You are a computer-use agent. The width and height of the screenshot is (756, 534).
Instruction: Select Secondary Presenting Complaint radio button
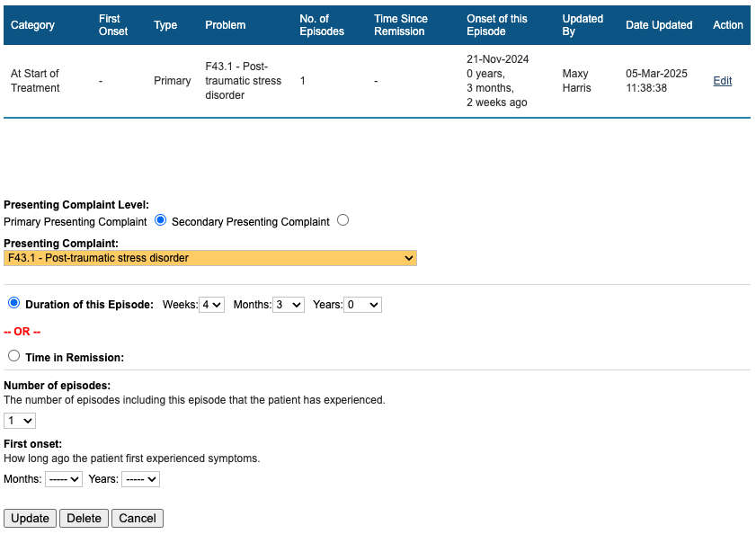pyautogui.click(x=343, y=220)
